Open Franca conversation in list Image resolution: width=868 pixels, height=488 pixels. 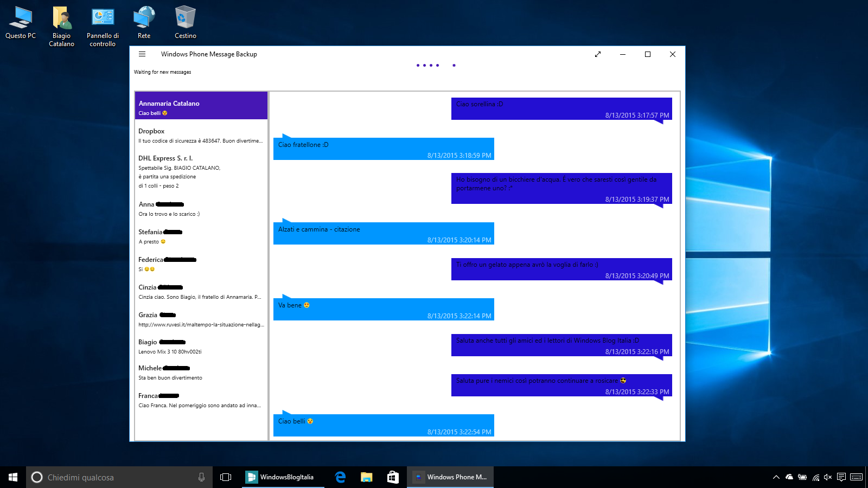pos(201,400)
